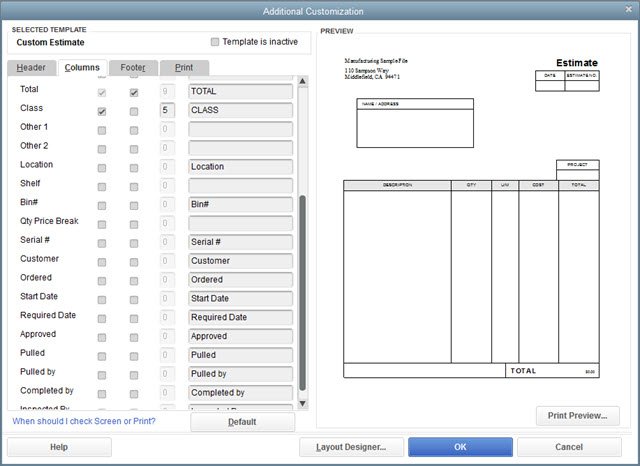
Task: Confirm changes with the OK button
Action: click(459, 447)
